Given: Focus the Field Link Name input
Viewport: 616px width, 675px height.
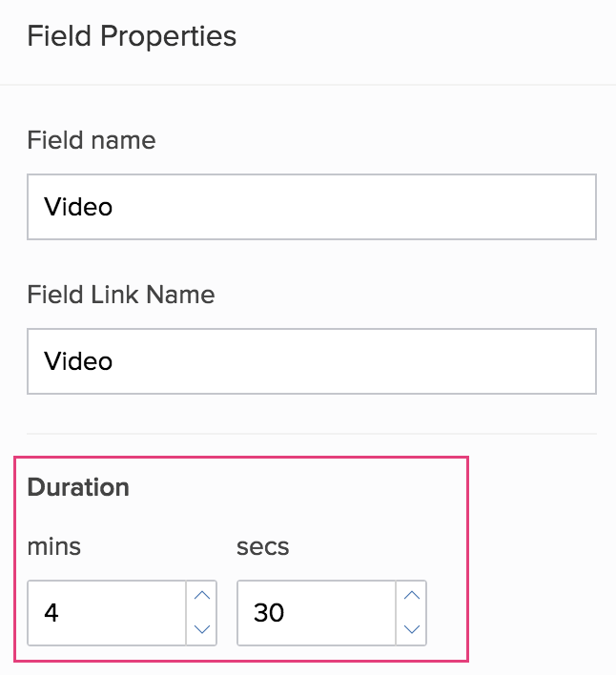Looking at the screenshot, I should point(311,361).
